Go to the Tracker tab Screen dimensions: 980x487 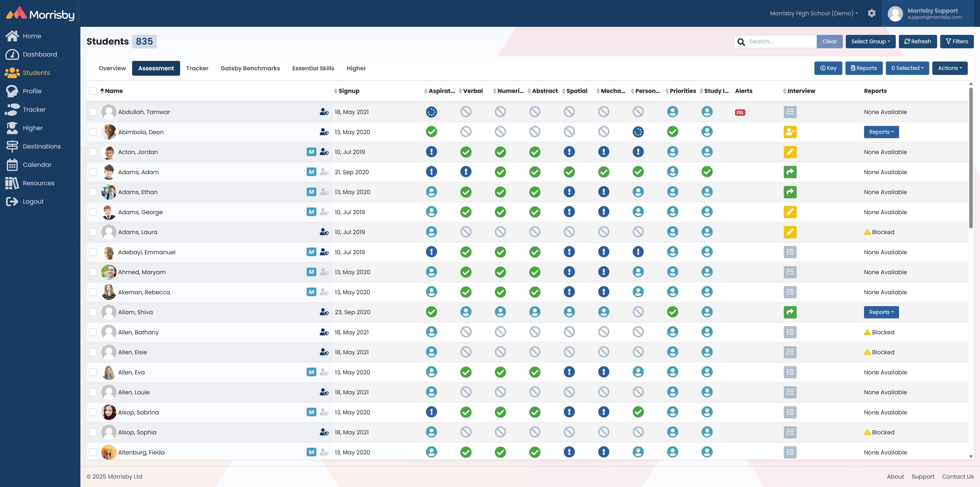coord(197,68)
